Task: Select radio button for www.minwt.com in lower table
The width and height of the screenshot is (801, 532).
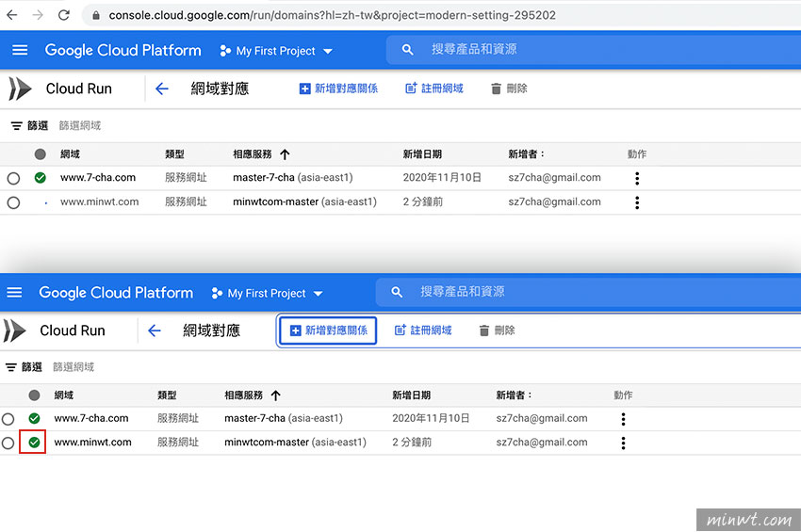Action: click(8, 443)
